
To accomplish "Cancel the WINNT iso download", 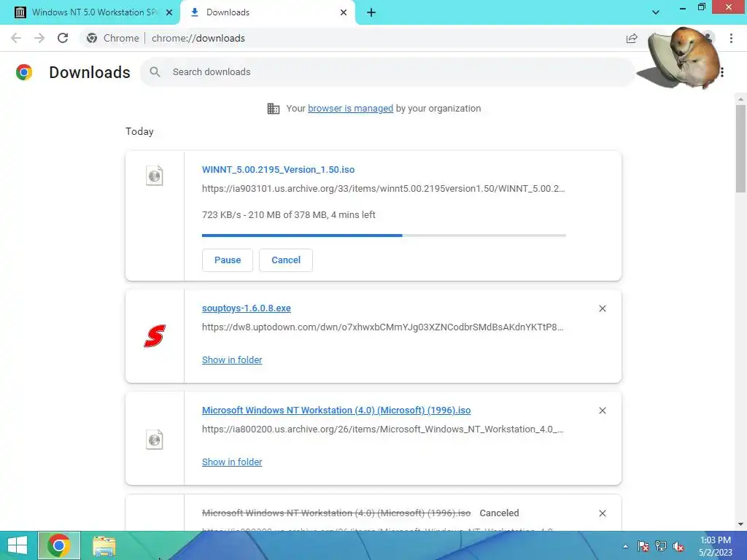I will tap(286, 260).
